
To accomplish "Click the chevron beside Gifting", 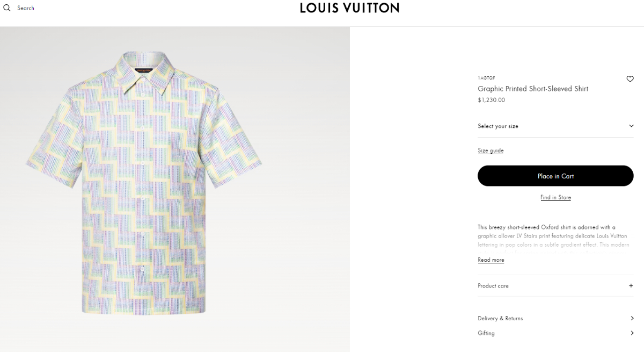I will point(632,333).
